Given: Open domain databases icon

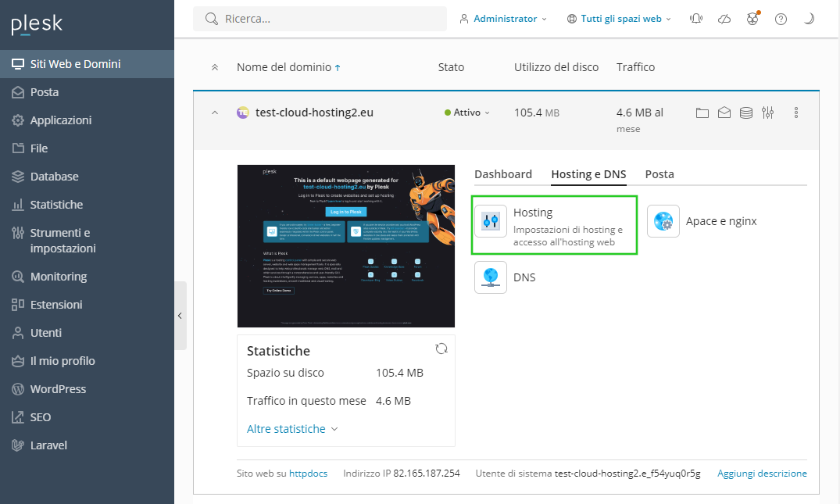Looking at the screenshot, I should click(x=745, y=113).
